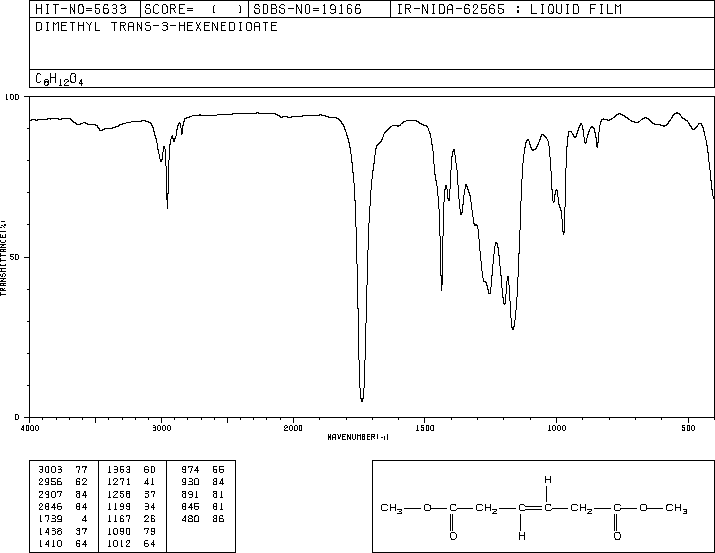715x553 pixels.
Task: Click transmittance value 26 beside 1167
Action: 150,519
